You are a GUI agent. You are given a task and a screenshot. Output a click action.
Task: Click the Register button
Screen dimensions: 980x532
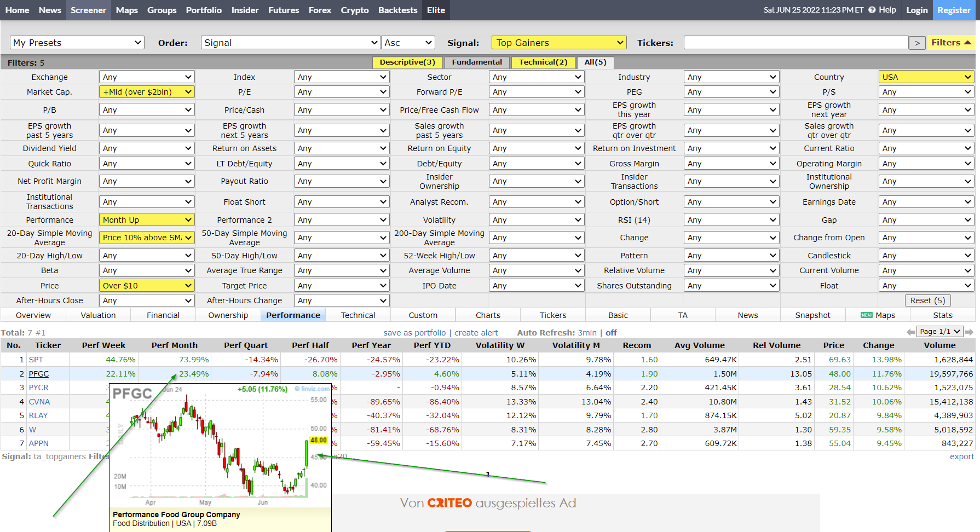tap(954, 10)
